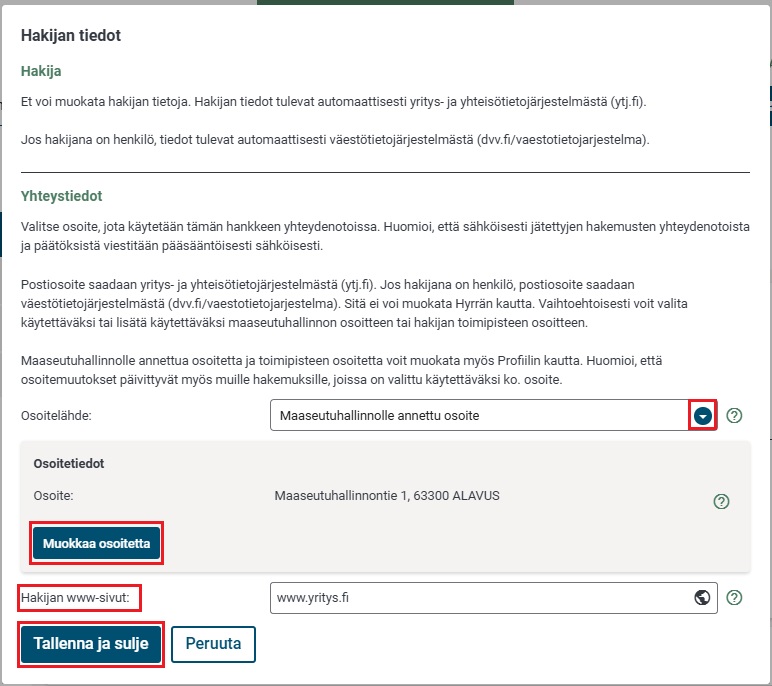Select the green Hakija section heading
This screenshot has width=772, height=686.
(42, 72)
